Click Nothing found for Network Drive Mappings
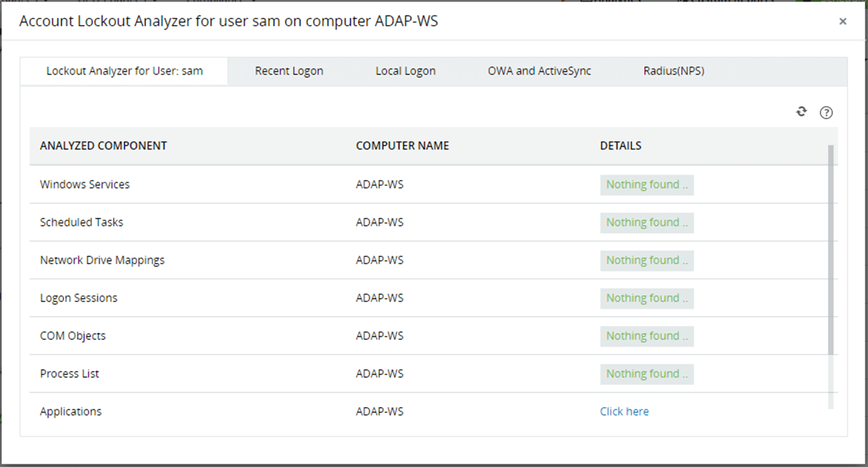 [x=646, y=260]
